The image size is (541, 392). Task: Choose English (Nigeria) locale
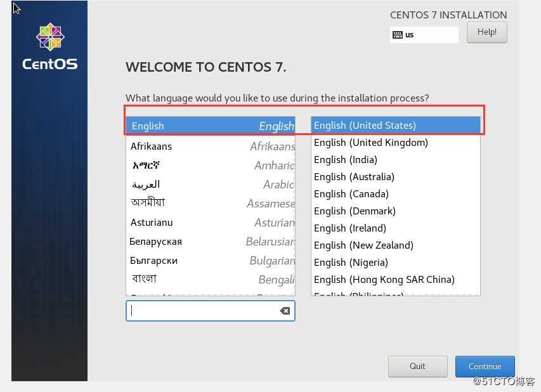click(395, 262)
